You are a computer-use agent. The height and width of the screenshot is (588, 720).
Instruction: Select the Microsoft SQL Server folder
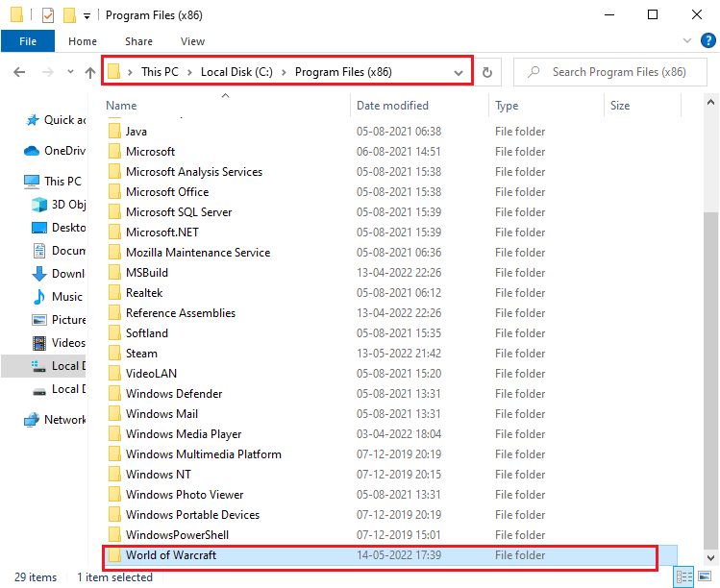coord(179,212)
